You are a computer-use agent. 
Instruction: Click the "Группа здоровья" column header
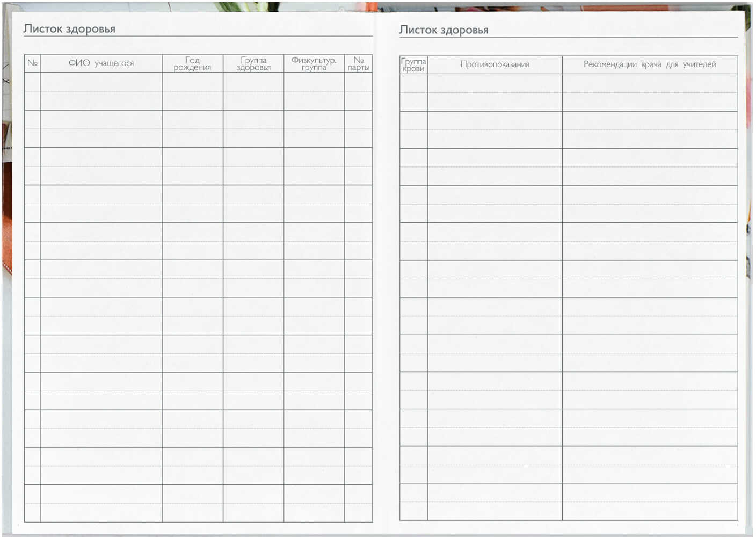[x=253, y=64]
